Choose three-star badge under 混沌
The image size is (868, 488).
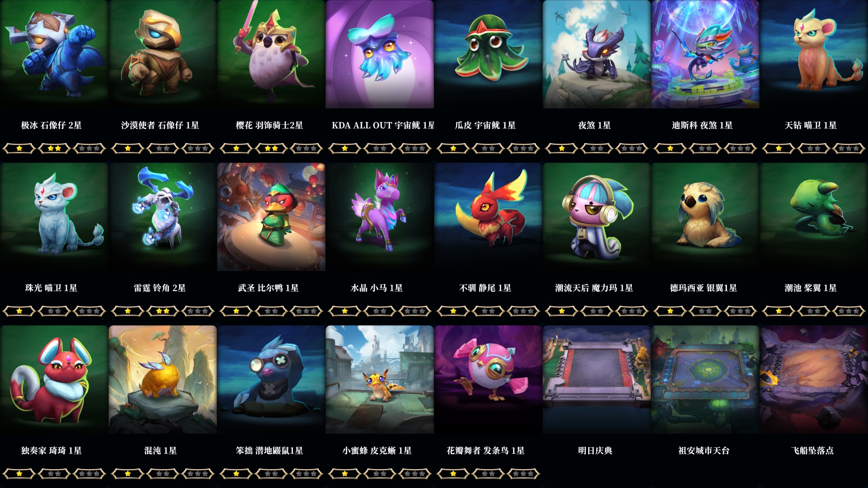click(198, 474)
